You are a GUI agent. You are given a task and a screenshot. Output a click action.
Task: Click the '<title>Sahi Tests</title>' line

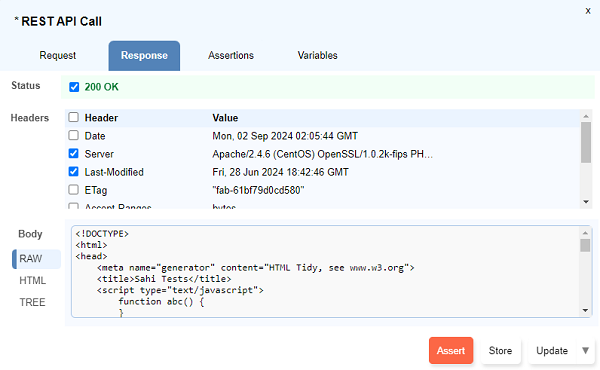tap(164, 279)
